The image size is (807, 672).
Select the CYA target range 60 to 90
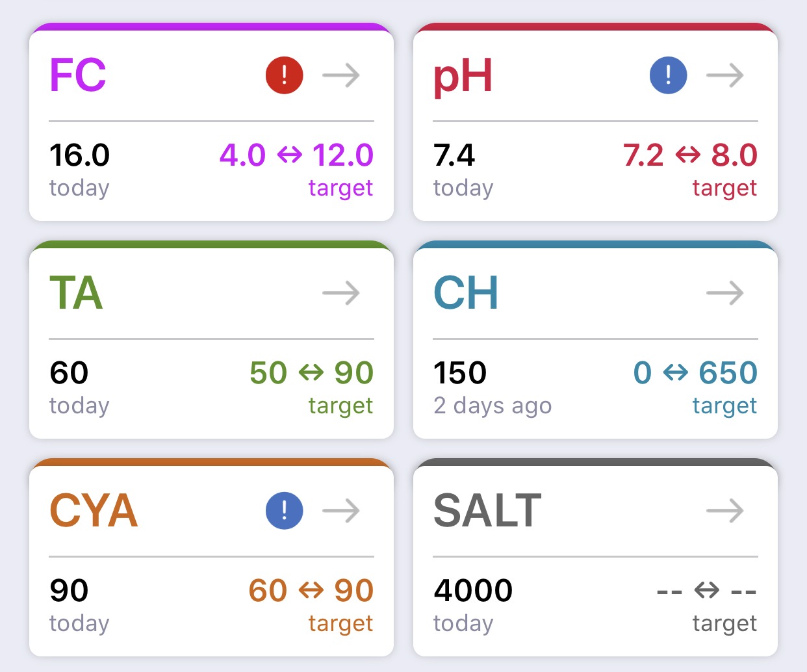click(x=311, y=591)
